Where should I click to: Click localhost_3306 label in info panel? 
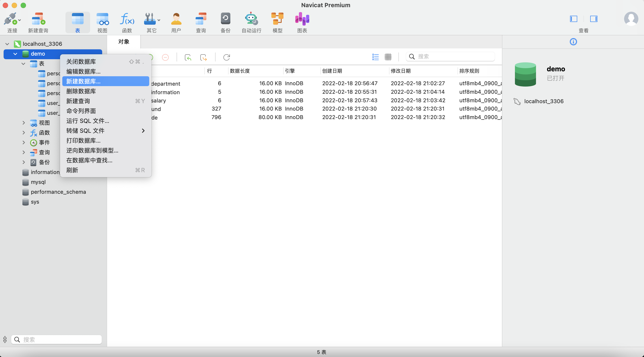click(544, 101)
